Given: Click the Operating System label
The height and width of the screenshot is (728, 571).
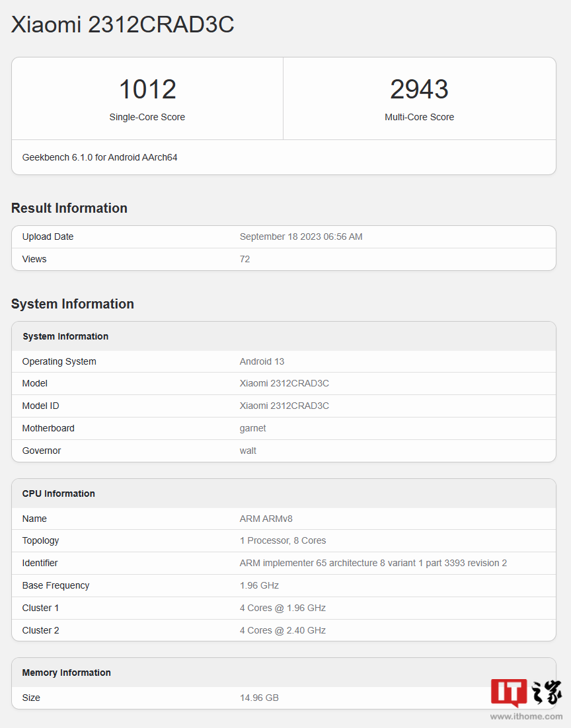Looking at the screenshot, I should click(x=59, y=361).
